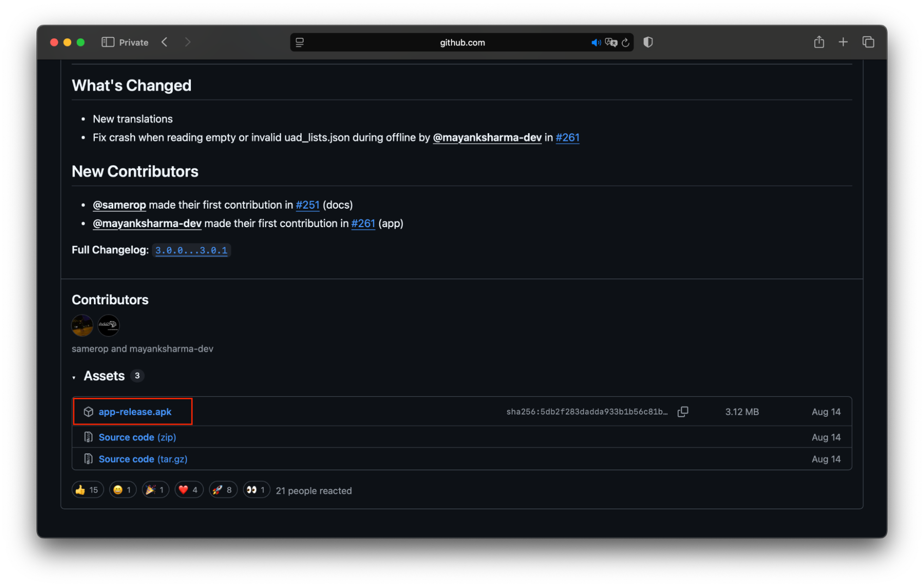This screenshot has width=924, height=587.
Task: Open the privacy report shield icon
Action: pyautogui.click(x=648, y=42)
